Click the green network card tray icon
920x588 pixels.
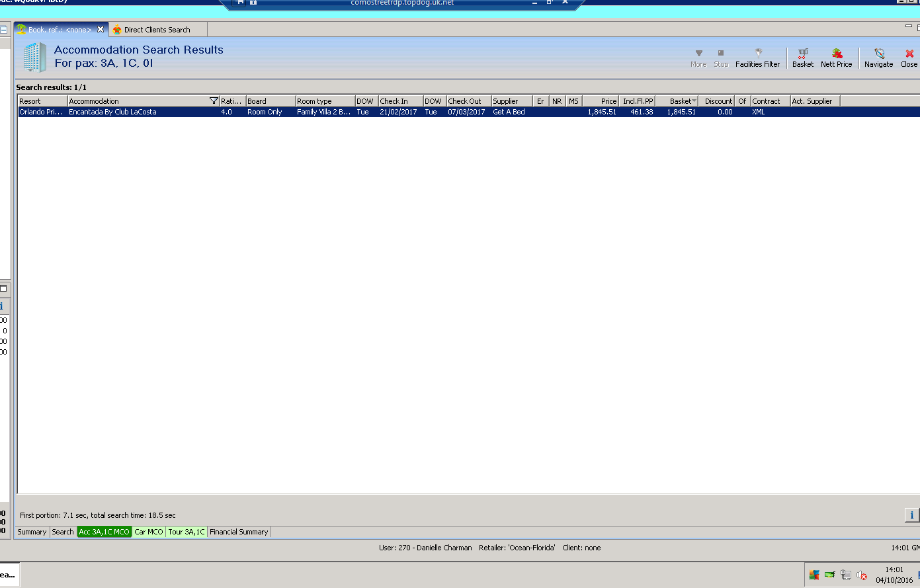tap(830, 575)
